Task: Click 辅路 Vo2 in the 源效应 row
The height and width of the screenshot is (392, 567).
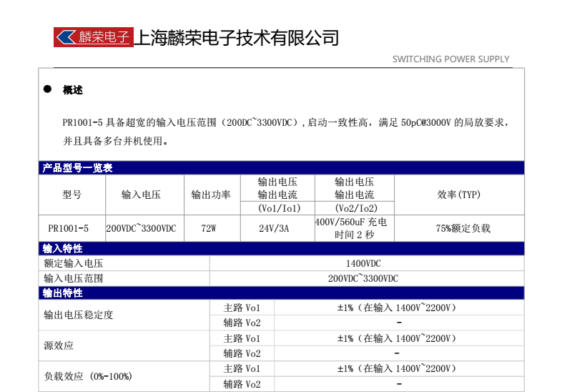Action: click(x=242, y=353)
